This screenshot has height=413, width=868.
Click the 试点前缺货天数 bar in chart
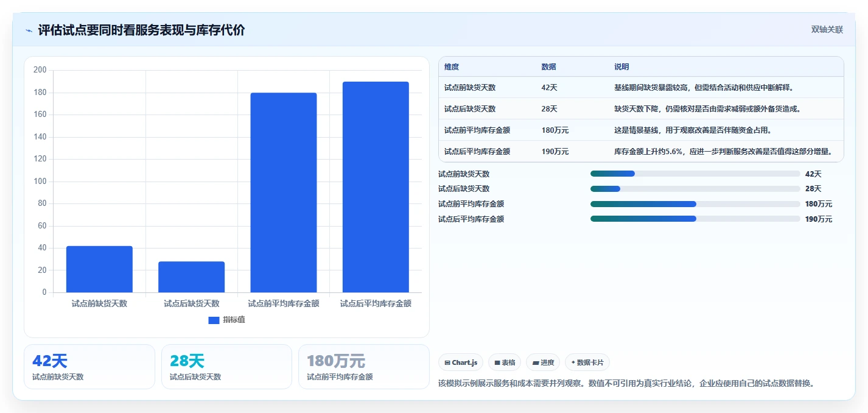click(x=99, y=269)
